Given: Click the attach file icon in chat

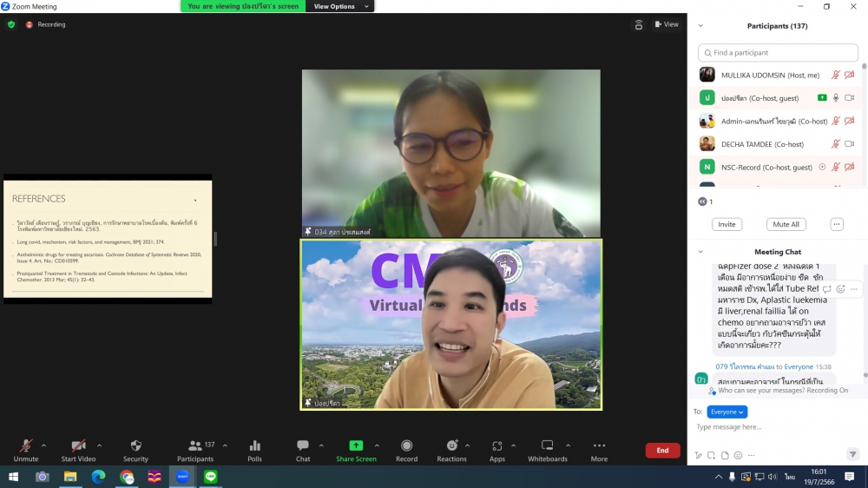Looking at the screenshot, I should [x=725, y=455].
